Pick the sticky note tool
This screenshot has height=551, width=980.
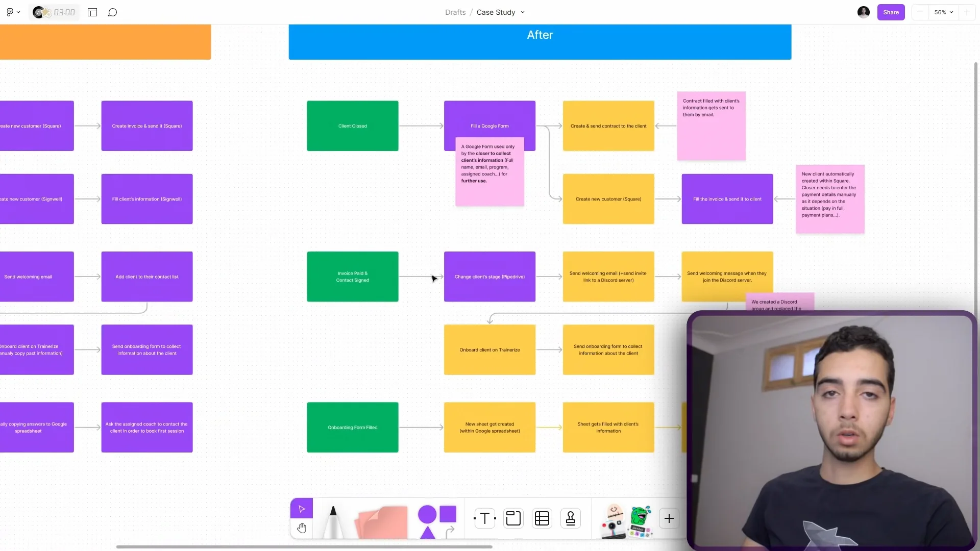pos(382,522)
